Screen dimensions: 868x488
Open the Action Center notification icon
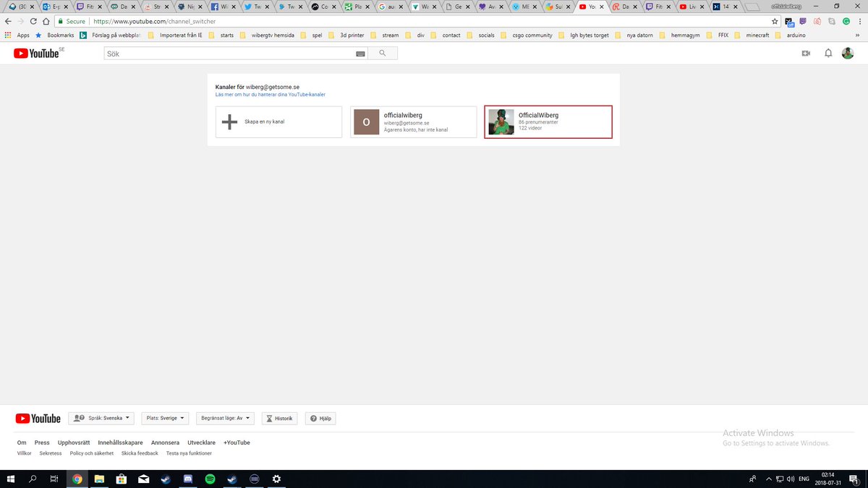click(x=855, y=479)
